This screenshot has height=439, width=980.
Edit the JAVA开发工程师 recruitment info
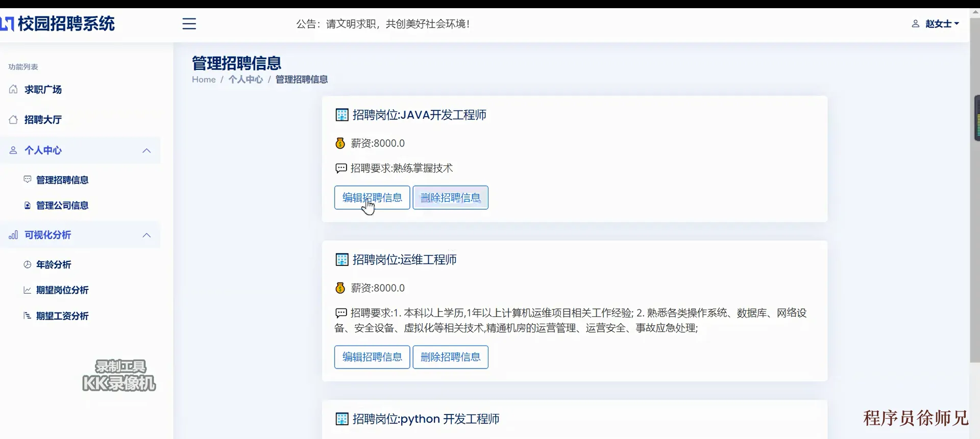coord(372,198)
